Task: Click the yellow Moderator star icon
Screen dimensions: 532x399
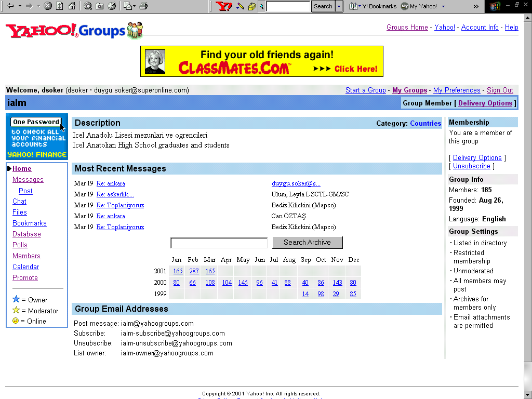Action: click(16, 310)
